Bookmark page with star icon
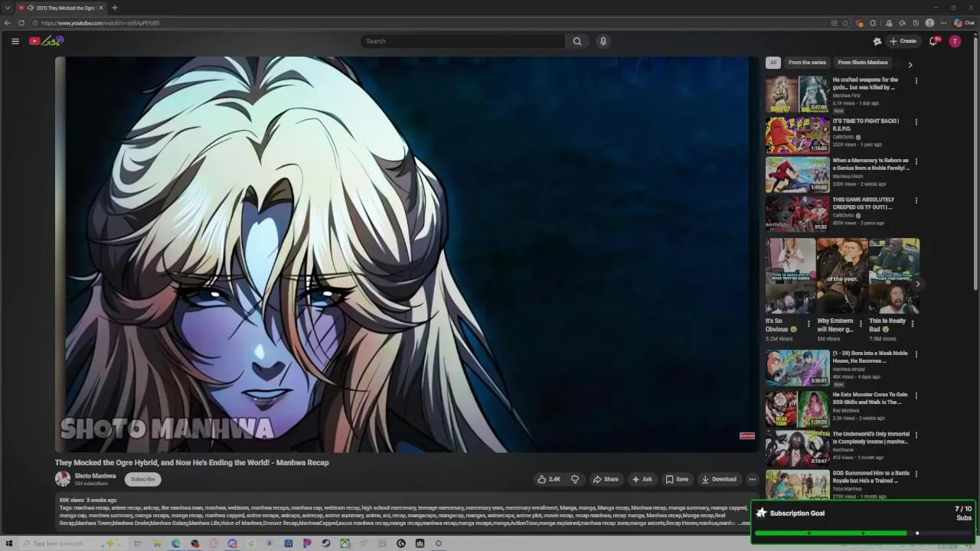This screenshot has height=551, width=980. coord(844,23)
